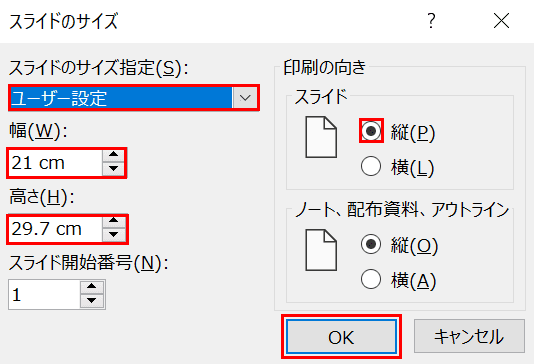This screenshot has width=534, height=364.
Task: Decrease slide start number with down arrow
Action: [92, 301]
